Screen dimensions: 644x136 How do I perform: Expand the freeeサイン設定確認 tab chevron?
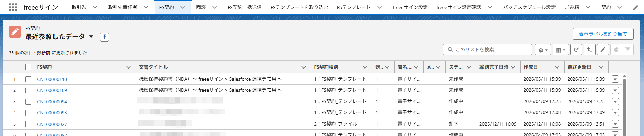490,7
